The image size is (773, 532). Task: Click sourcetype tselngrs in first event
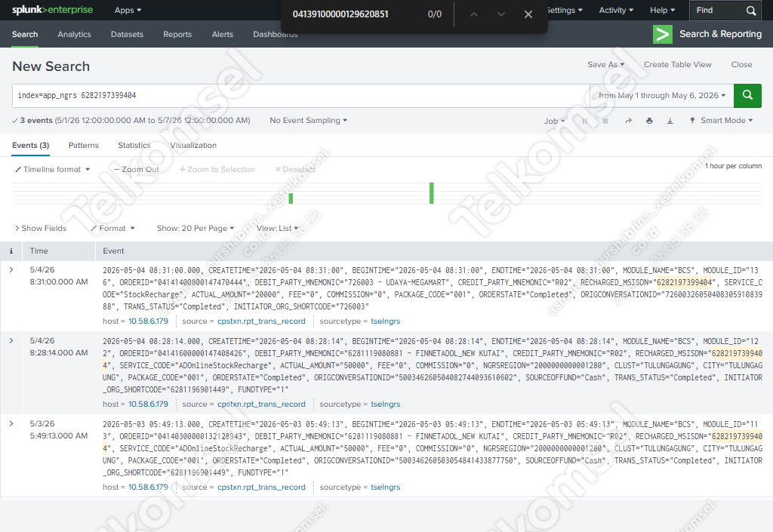tap(386, 321)
